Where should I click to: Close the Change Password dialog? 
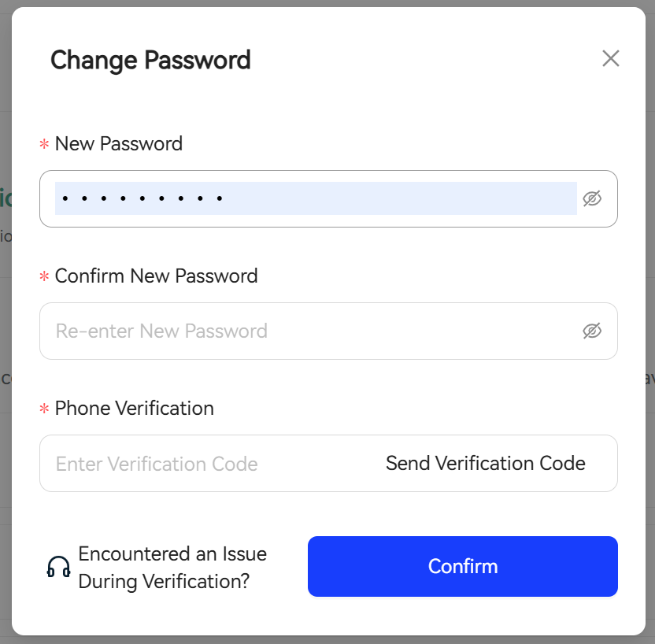610,58
